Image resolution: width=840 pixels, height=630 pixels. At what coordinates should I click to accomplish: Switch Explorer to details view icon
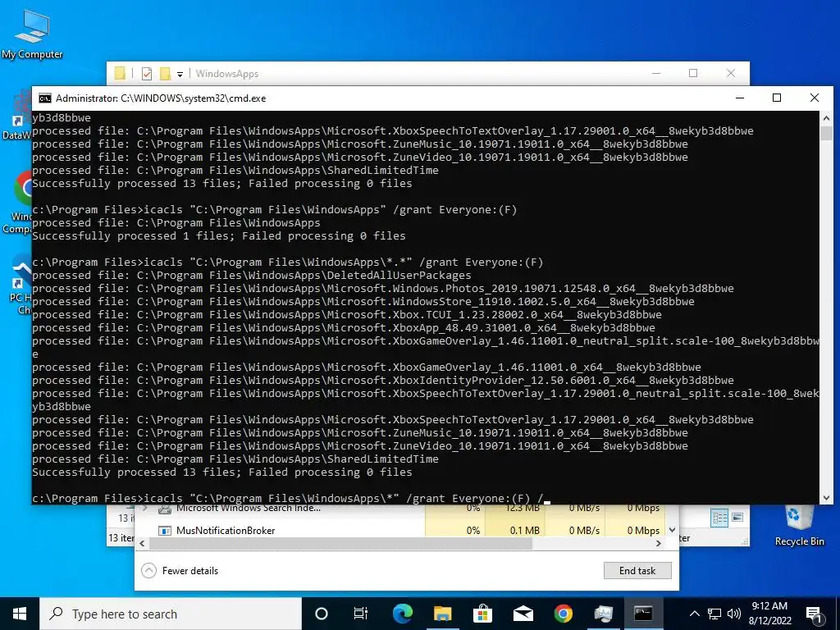(719, 518)
